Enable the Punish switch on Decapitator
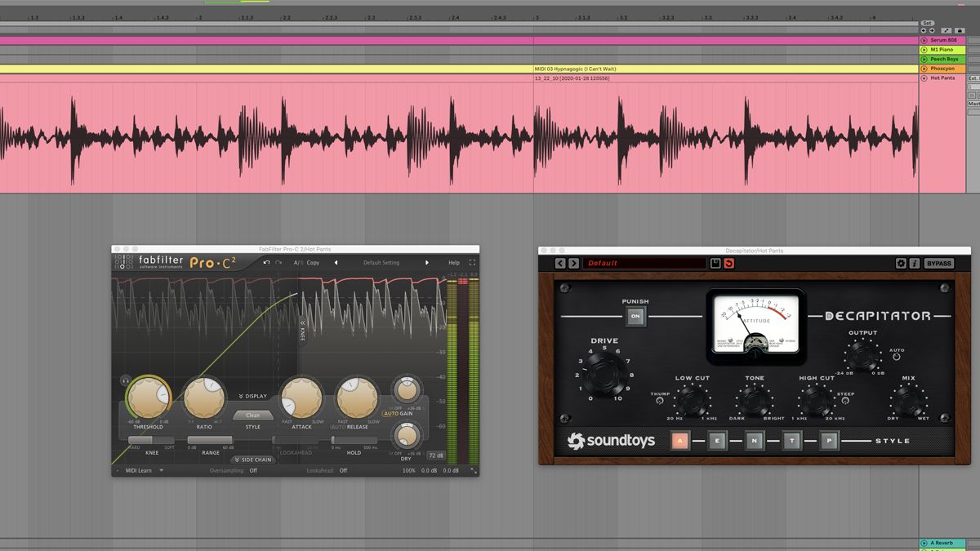The width and height of the screenshot is (980, 551). click(x=636, y=317)
